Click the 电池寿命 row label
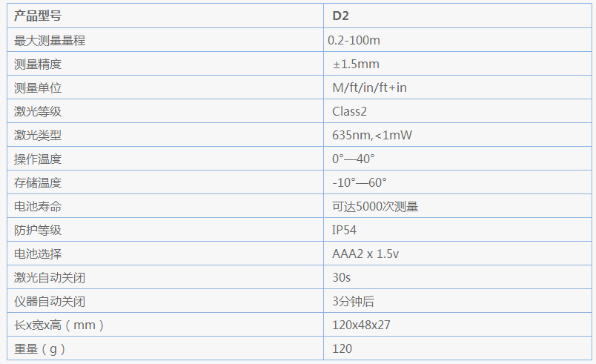Image resolution: width=596 pixels, height=364 pixels. coord(38,206)
